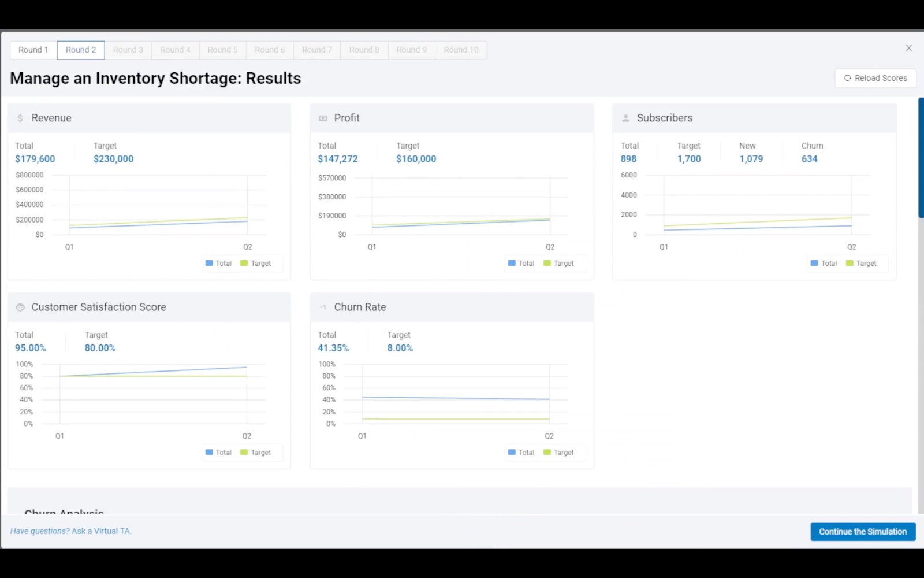Click the Reload Scores button
Viewport: 924px width, 578px height.
(x=875, y=78)
